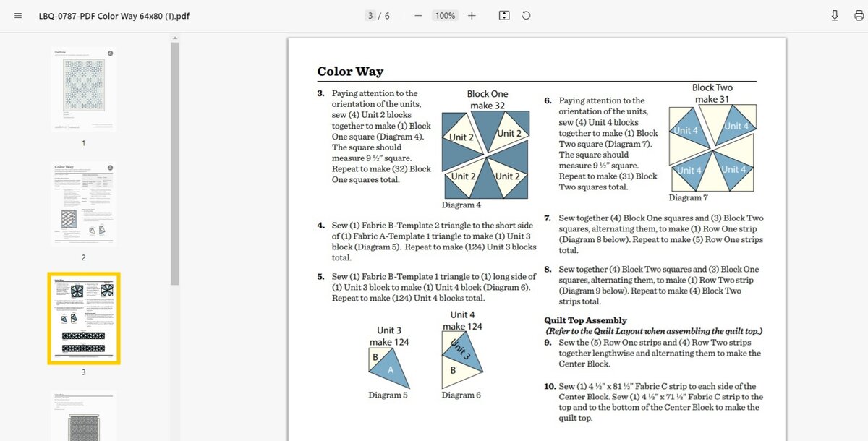Click the Diagram 6 caption
The width and height of the screenshot is (868, 441).
pyautogui.click(x=461, y=395)
